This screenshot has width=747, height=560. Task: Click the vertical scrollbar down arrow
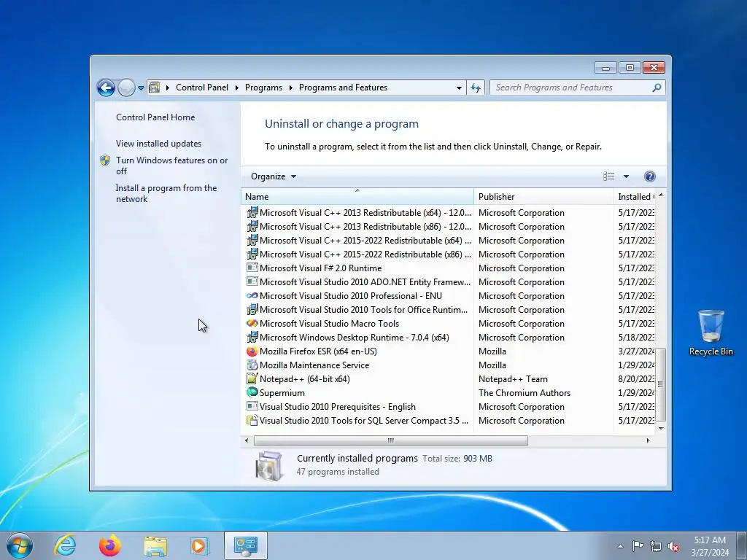pyautogui.click(x=661, y=428)
